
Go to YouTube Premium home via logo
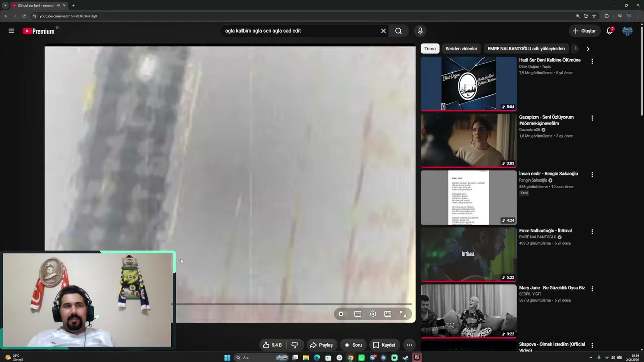(38, 31)
